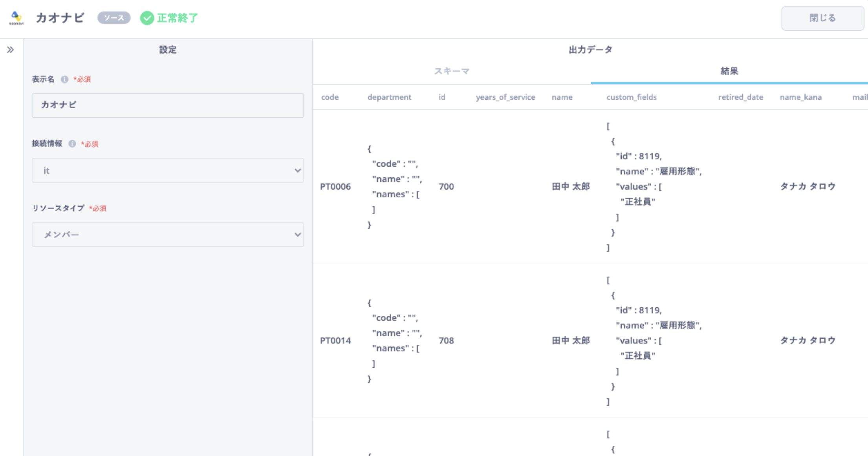
Task: Click the custom_fields column header
Action: [x=631, y=97]
